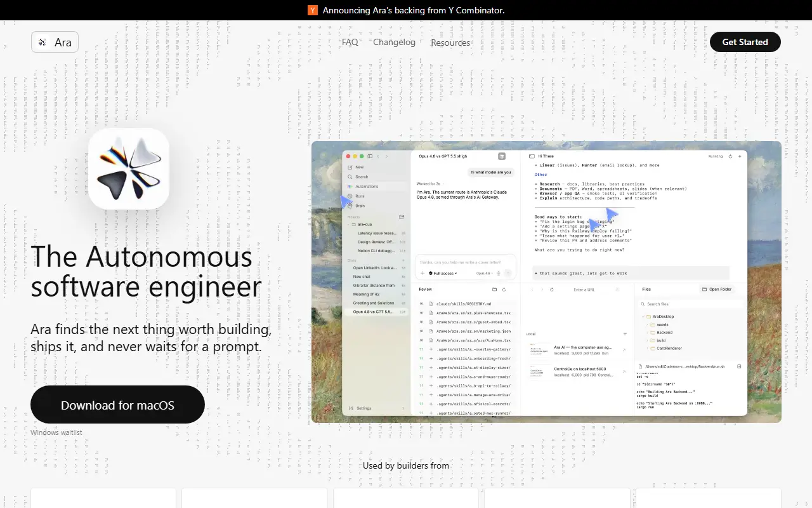Click the Get Started button
This screenshot has width=812, height=508.
tap(745, 42)
